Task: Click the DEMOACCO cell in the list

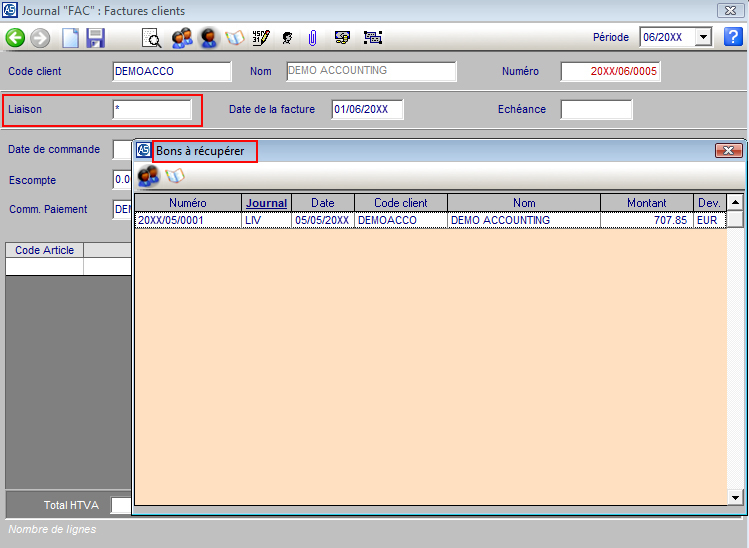Action: 401,220
